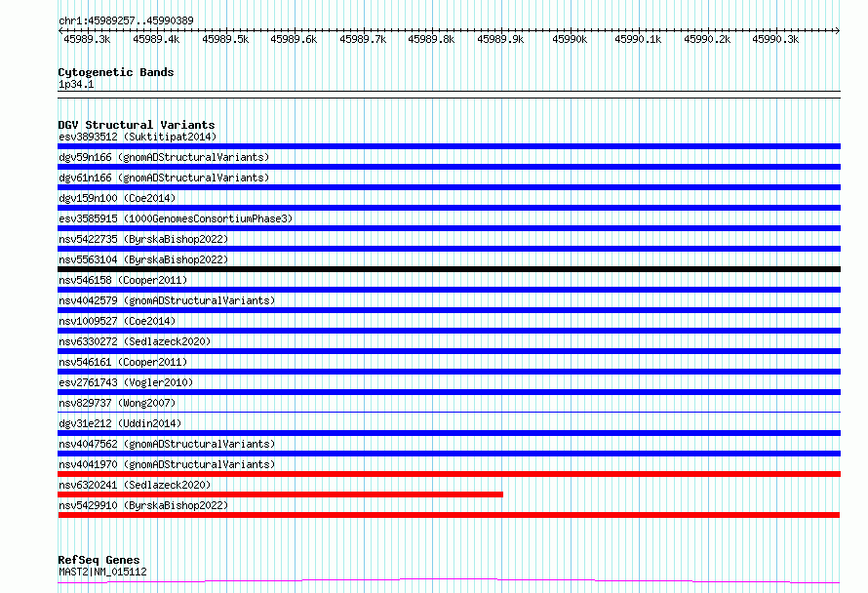Click the blue bar under dgv31e212
This screenshot has width=868, height=593.
[449, 433]
